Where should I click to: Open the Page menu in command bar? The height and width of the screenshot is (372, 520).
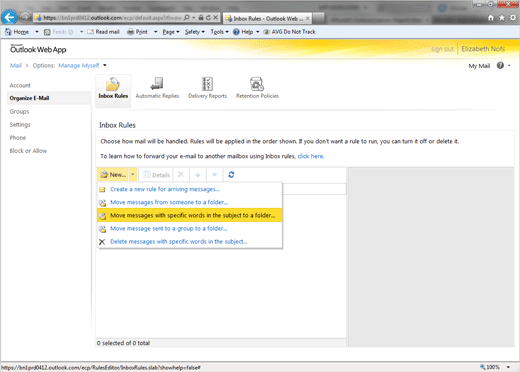171,32
